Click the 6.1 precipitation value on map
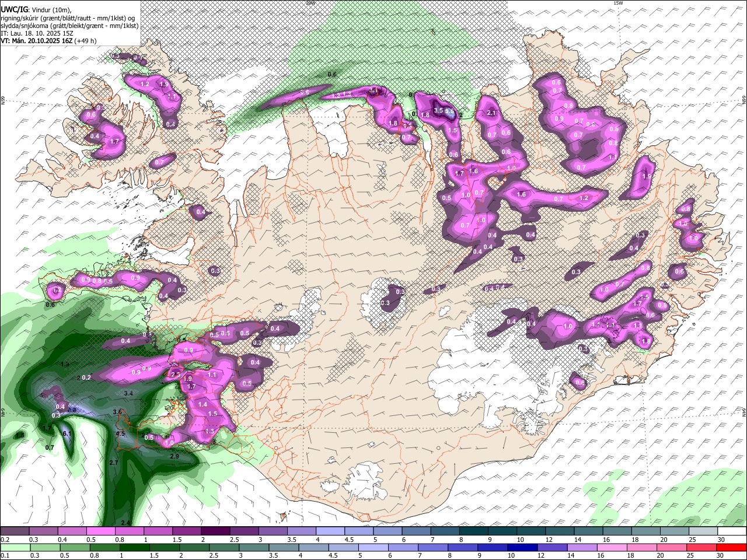 (x=67, y=434)
